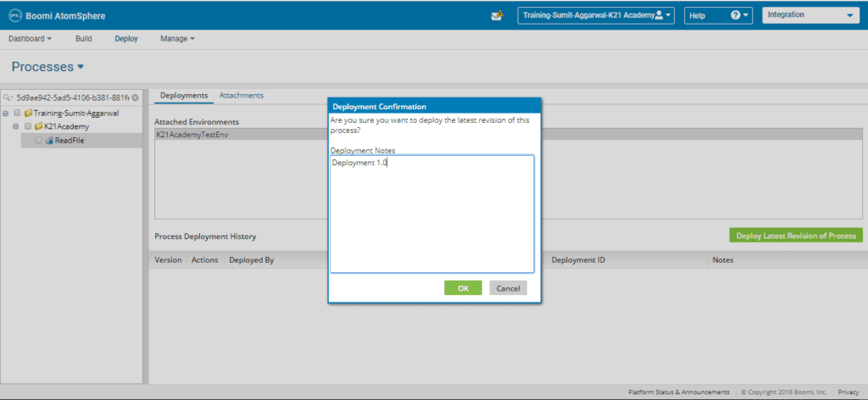Screen dimensions: 868x400
Task: Check the ReadFile process checkbox
Action: tap(39, 141)
